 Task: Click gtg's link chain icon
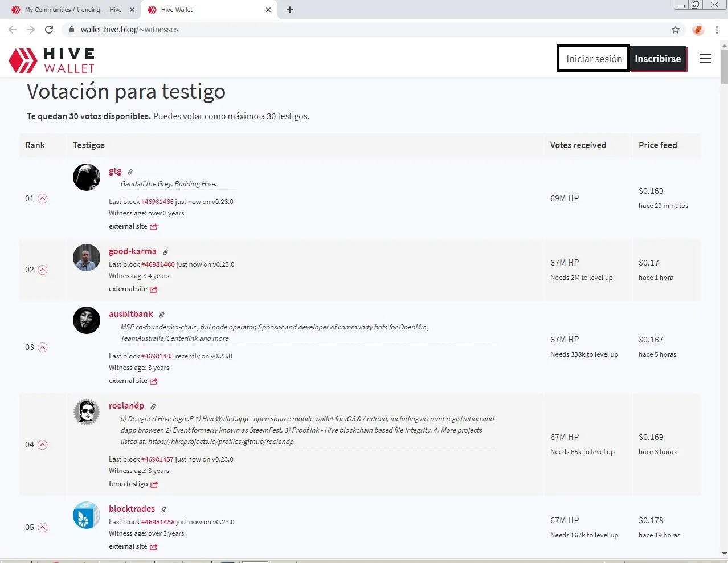point(130,172)
